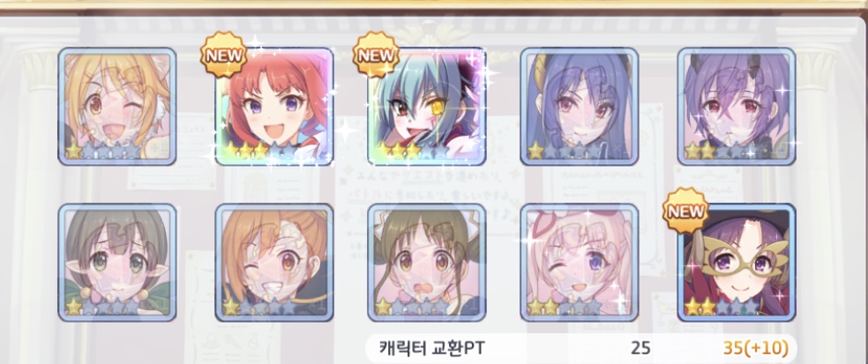Viewport: 868px width, 364px height.
Task: Click the NEW badge on teal-haired character
Action: pos(377,55)
